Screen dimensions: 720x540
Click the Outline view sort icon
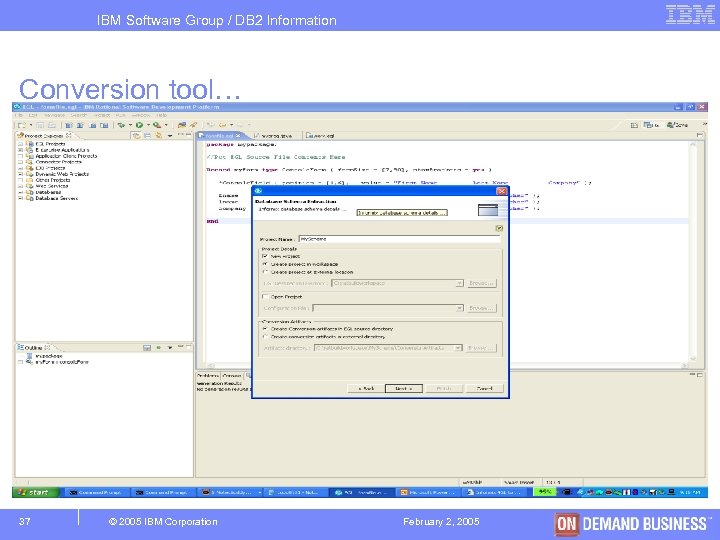(147, 348)
